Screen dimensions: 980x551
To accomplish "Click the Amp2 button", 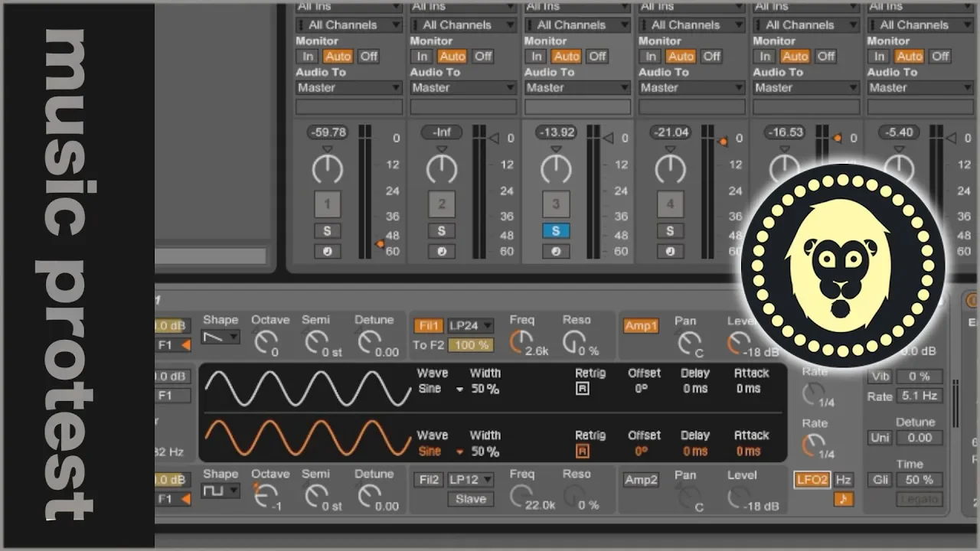I will 641,480.
